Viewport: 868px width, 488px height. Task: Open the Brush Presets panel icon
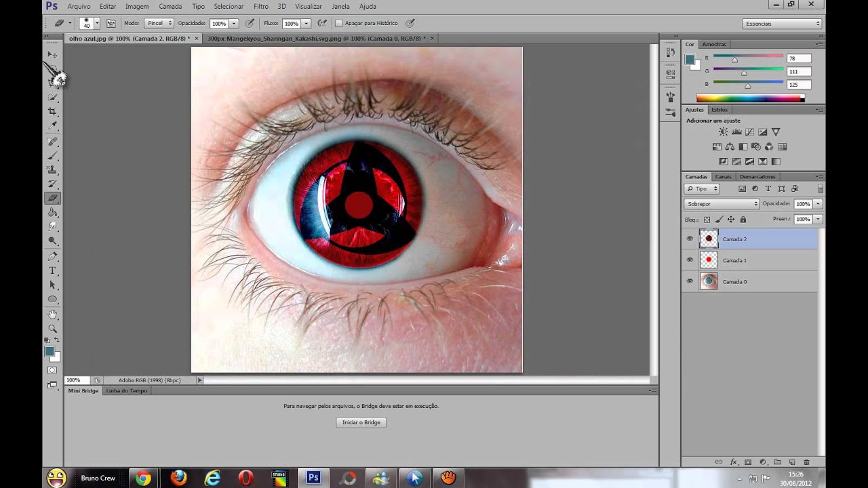pos(670,113)
